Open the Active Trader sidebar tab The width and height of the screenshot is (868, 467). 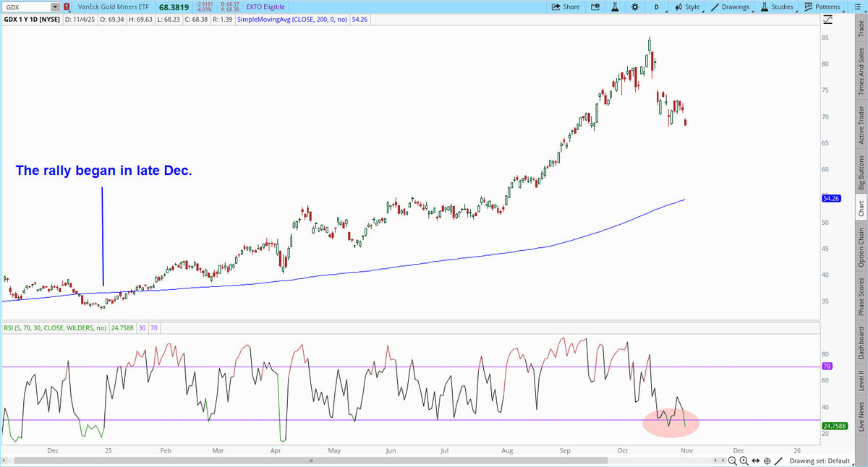pos(860,124)
